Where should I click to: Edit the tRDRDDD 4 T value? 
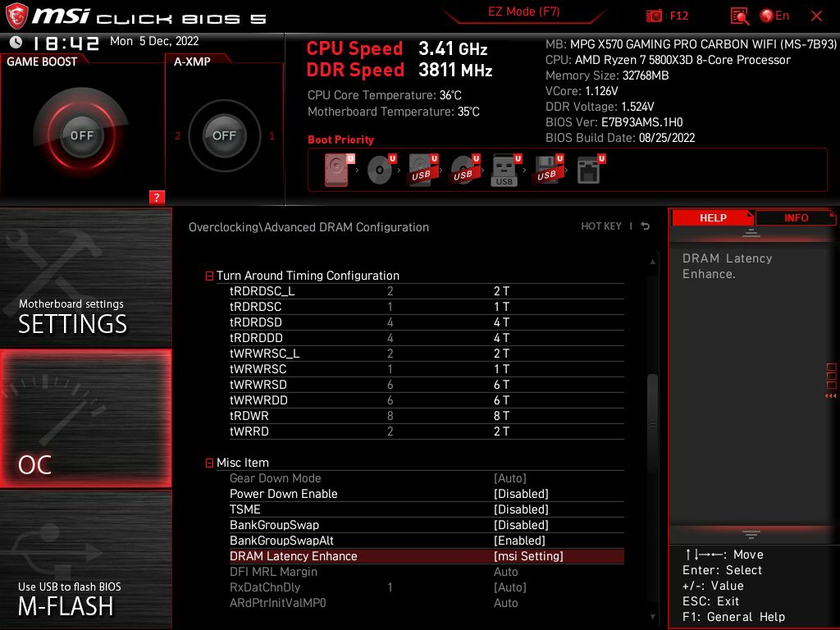[501, 337]
